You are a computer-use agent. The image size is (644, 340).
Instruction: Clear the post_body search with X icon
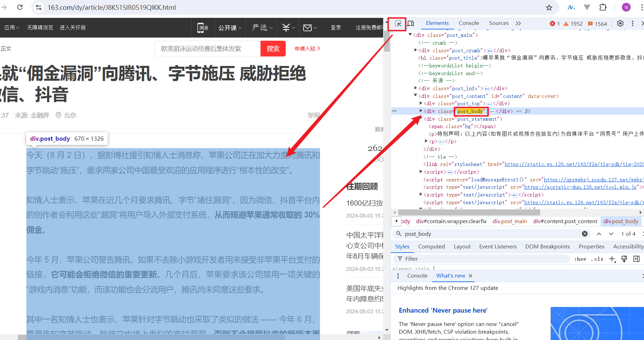point(584,234)
